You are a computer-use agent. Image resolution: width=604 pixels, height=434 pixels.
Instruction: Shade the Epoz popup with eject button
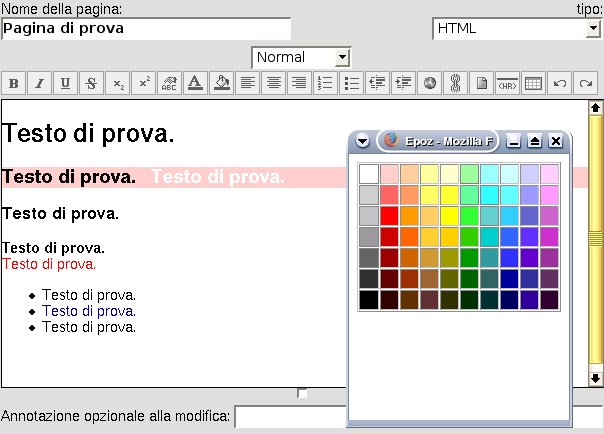click(x=534, y=141)
